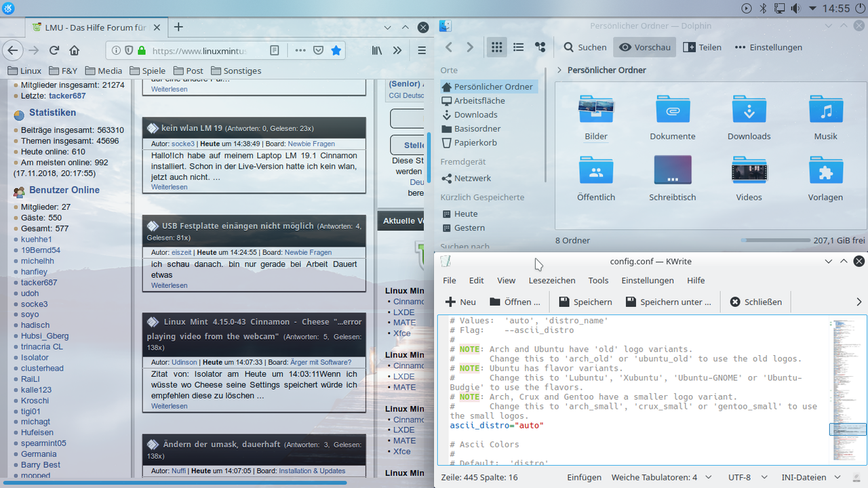Go back in Dolphin
868x488 pixels.
point(448,47)
